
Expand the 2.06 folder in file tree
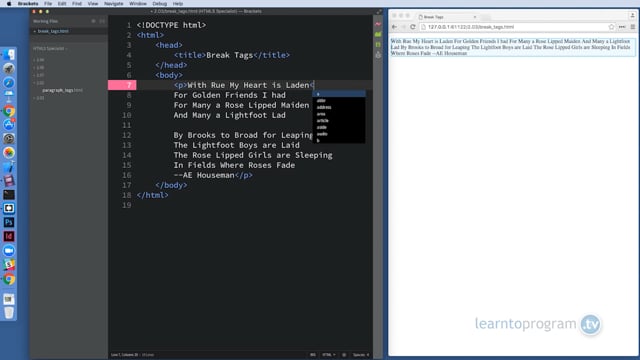click(x=39, y=68)
